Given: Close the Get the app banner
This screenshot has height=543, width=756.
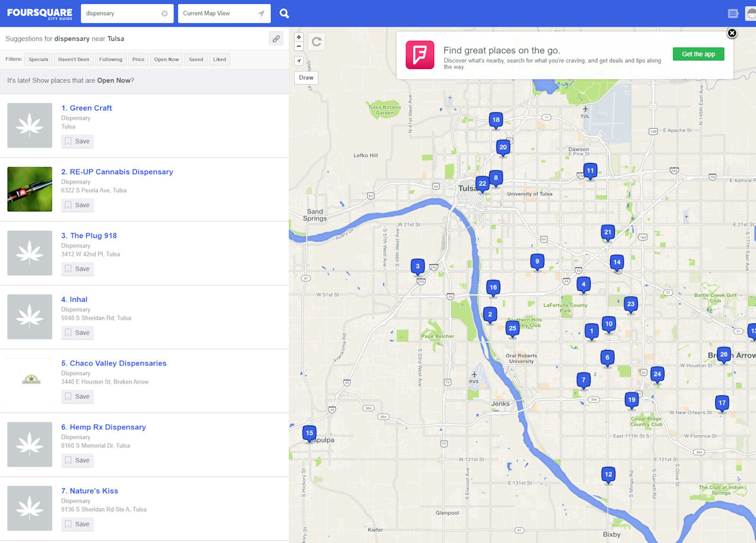Looking at the screenshot, I should point(732,33).
